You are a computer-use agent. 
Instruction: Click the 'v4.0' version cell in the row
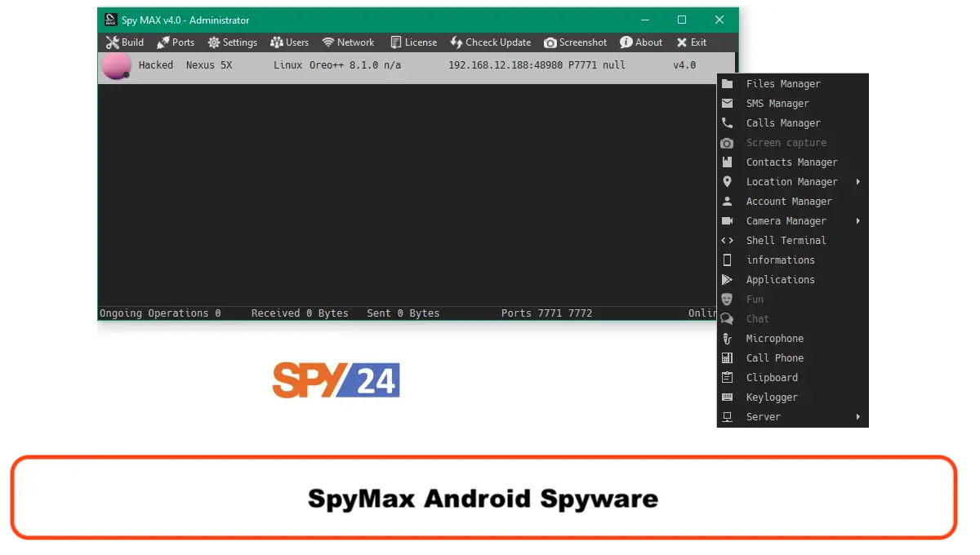pos(684,65)
